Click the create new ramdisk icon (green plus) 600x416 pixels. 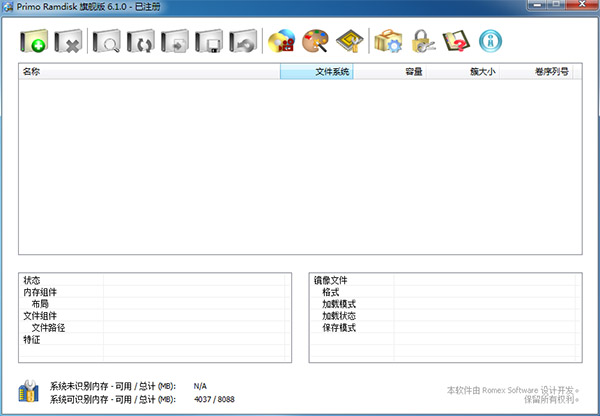(x=33, y=42)
